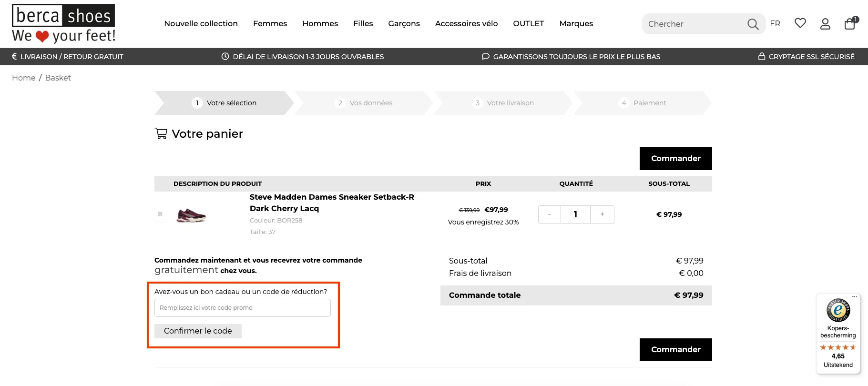The width and height of the screenshot is (868, 386).
Task: Go to the OUTLET section
Action: click(x=528, y=23)
